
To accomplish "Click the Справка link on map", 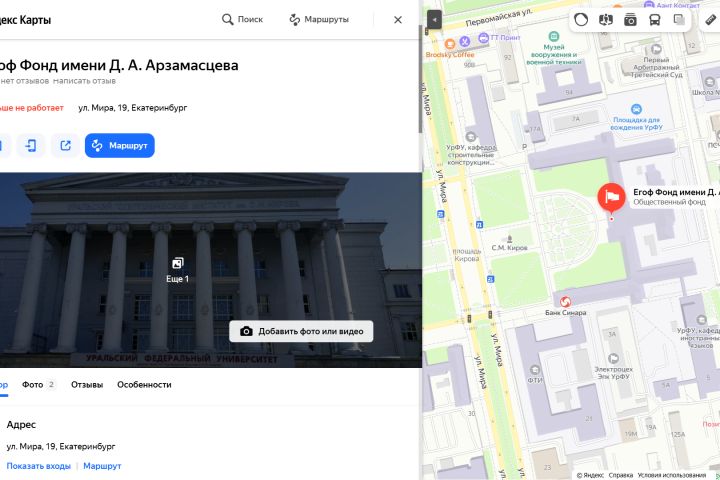I will pos(621,475).
